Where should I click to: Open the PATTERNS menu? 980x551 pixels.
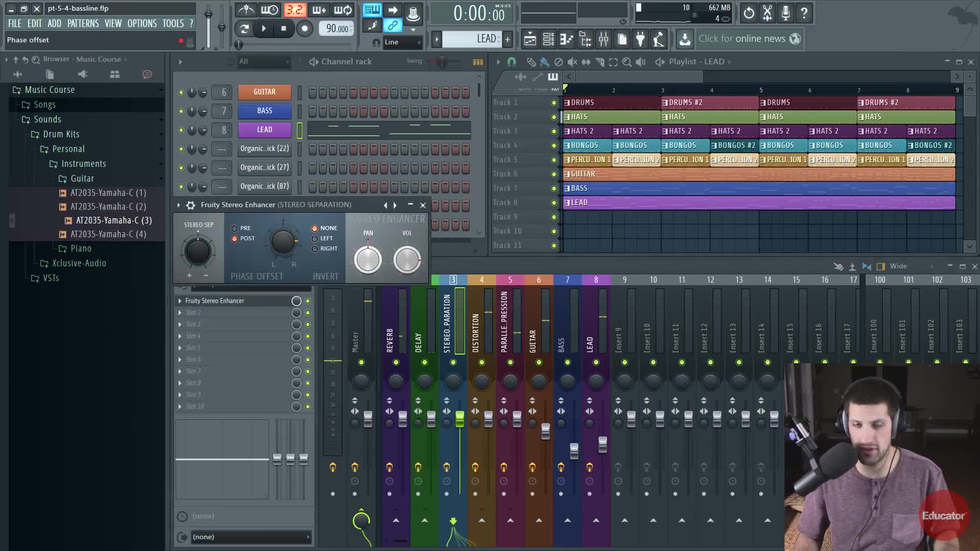pyautogui.click(x=83, y=23)
